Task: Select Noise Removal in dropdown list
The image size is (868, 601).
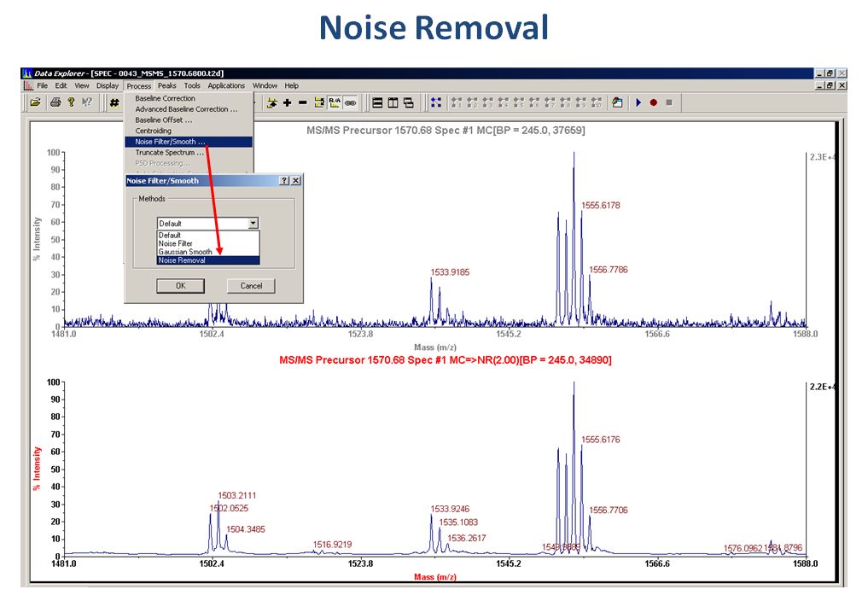Action: pos(182,260)
